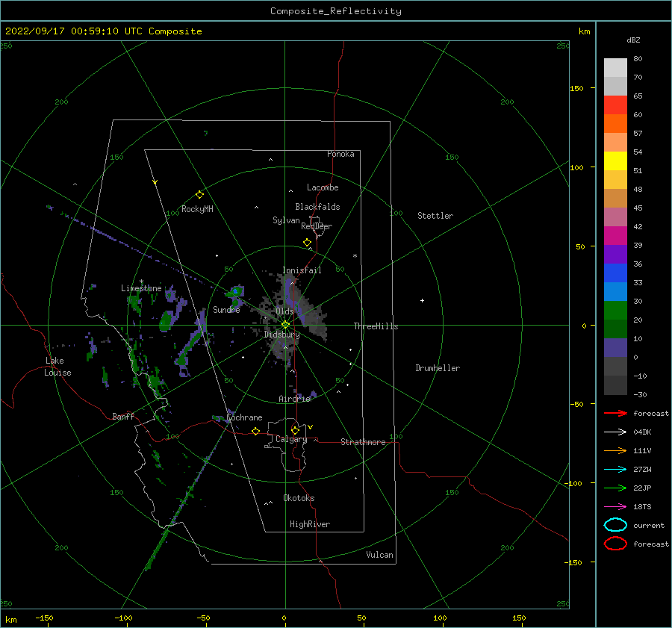Select the blue 36 dBZ color swatch
The image size is (672, 628).
pos(615,273)
